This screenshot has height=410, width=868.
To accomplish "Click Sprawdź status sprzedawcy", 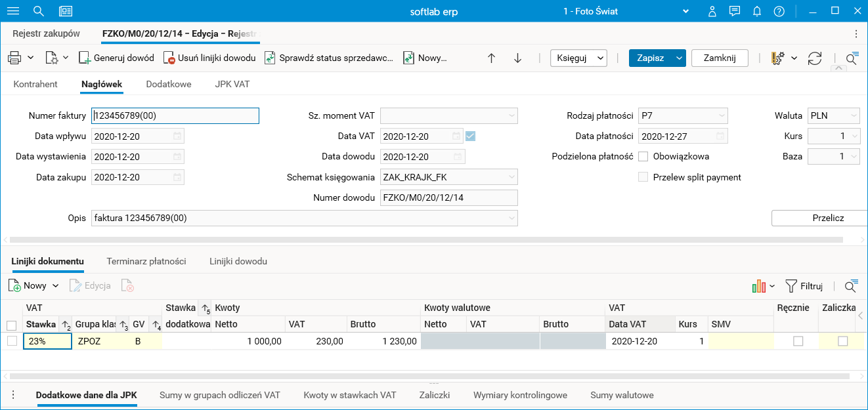I will click(x=329, y=58).
